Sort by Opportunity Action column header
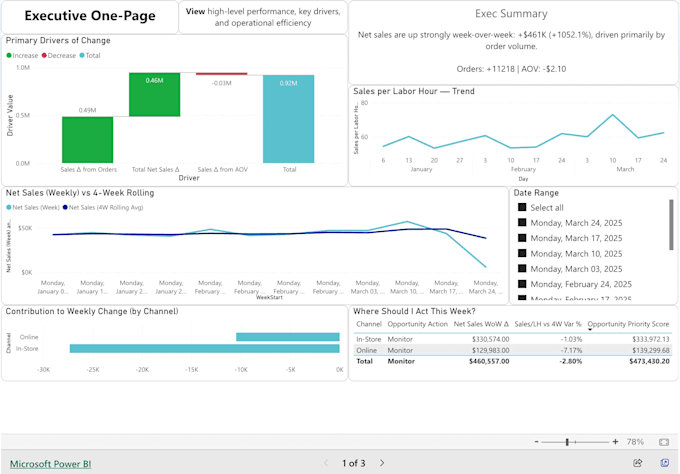The height and width of the screenshot is (474, 680). (x=417, y=324)
